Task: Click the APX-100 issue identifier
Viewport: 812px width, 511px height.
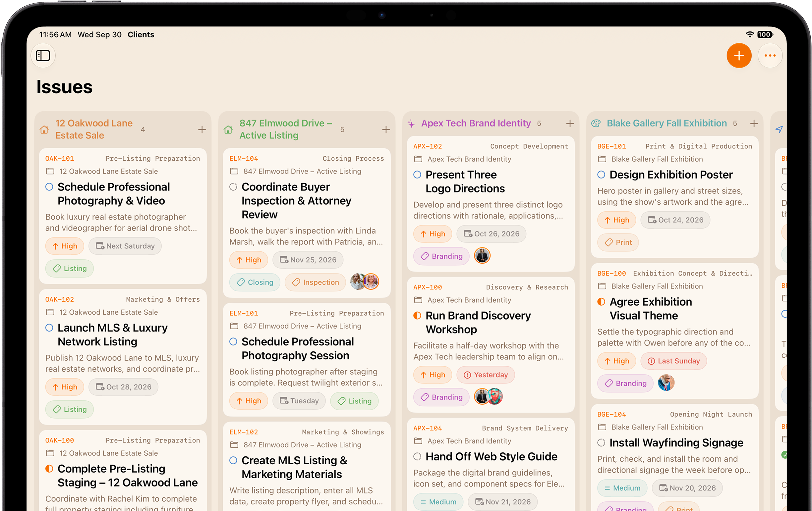Action: click(x=427, y=287)
